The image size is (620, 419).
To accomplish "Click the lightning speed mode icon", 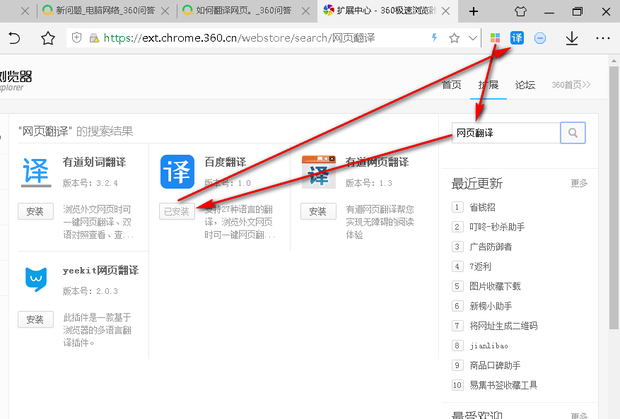I will coord(435,38).
